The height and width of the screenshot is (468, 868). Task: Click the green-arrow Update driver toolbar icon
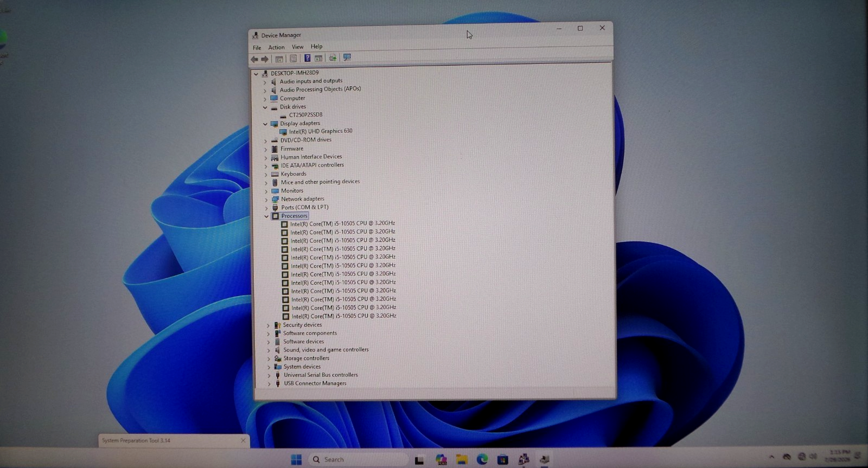333,57
